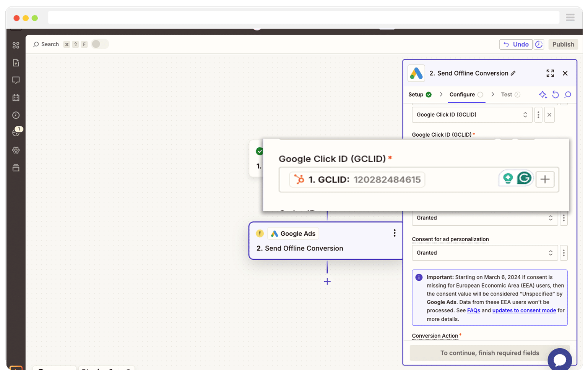The image size is (588, 370).
Task: Open the versions stack icon in sidebar
Action: click(16, 168)
